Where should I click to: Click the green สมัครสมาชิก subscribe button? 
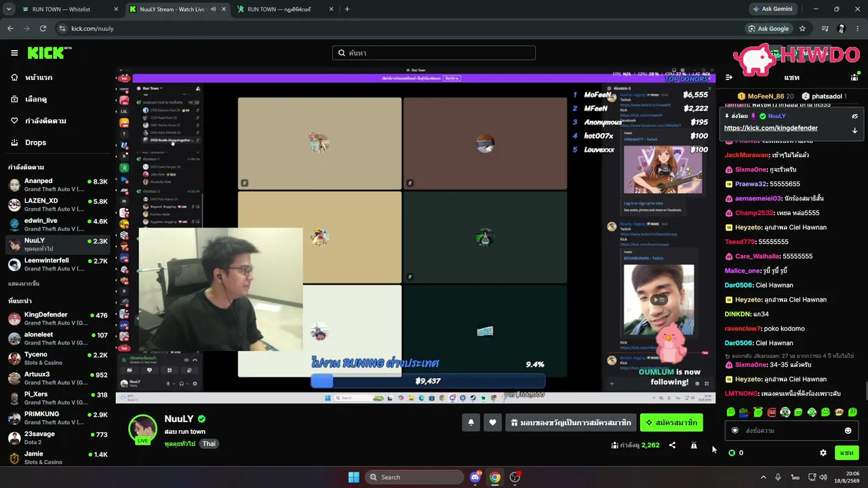(x=671, y=422)
